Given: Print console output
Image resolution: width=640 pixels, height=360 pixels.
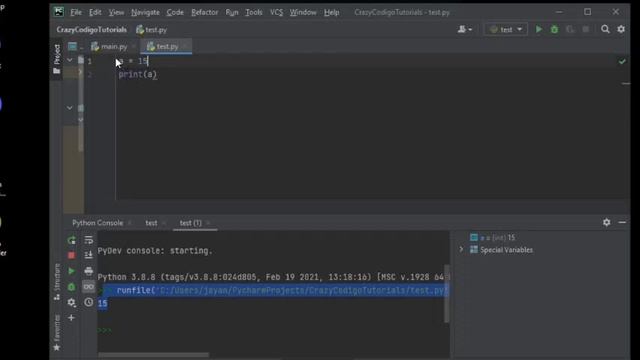Looking at the screenshot, I should pyautogui.click(x=89, y=271).
